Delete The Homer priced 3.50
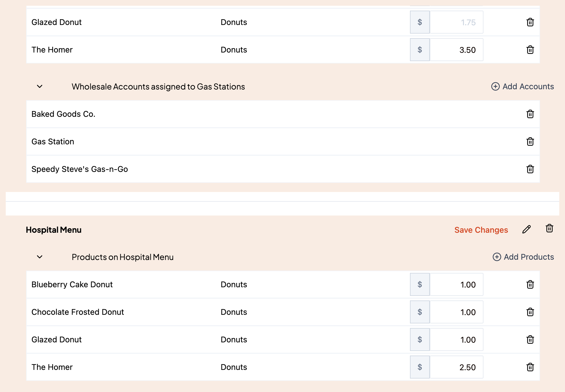The height and width of the screenshot is (392, 565). point(530,50)
